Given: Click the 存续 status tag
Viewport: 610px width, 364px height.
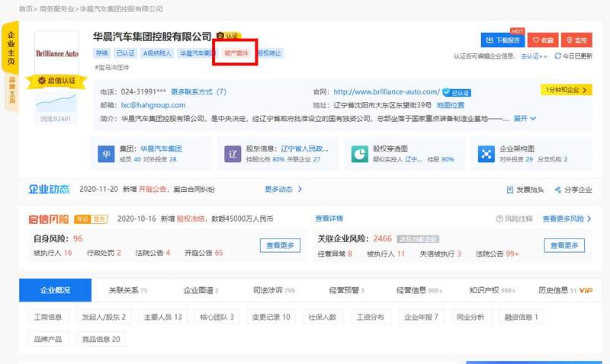Looking at the screenshot, I should [x=102, y=53].
